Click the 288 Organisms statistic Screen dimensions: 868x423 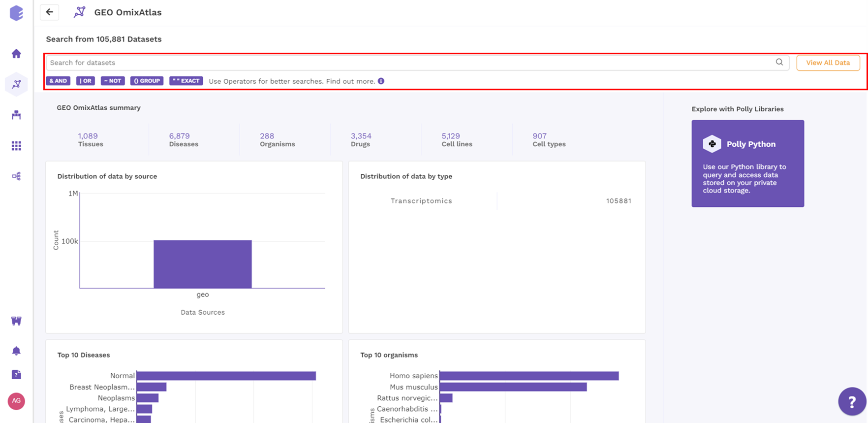tap(277, 140)
